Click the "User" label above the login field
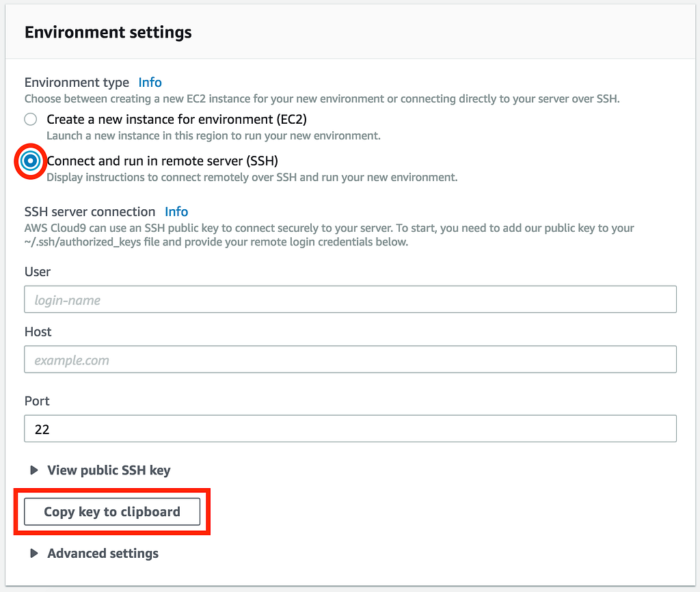 click(38, 272)
